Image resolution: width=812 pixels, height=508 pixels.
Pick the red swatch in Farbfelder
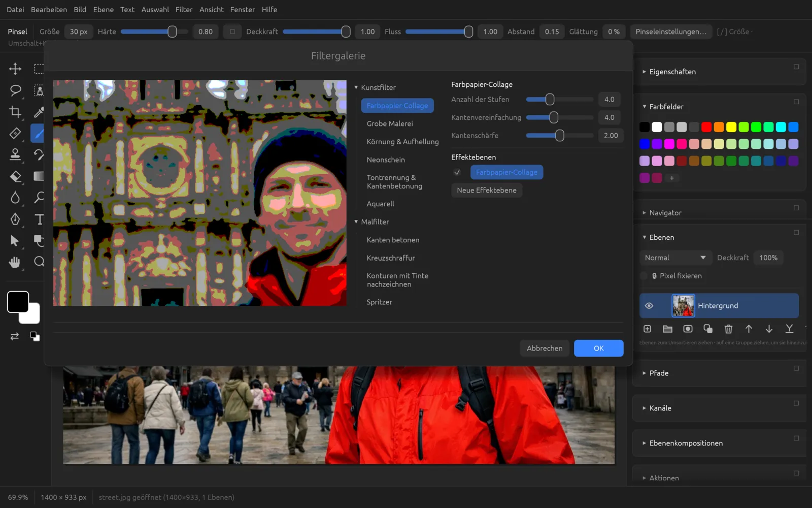tap(706, 127)
